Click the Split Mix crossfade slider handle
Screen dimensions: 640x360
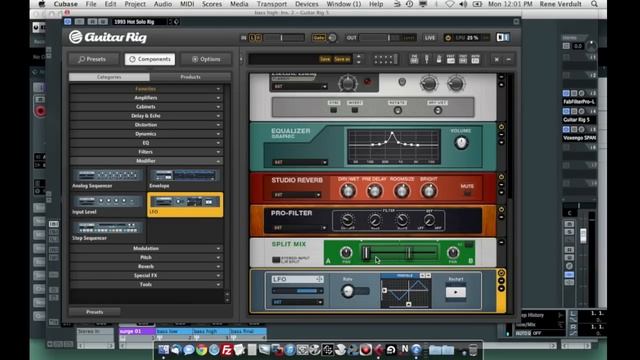tap(366, 253)
